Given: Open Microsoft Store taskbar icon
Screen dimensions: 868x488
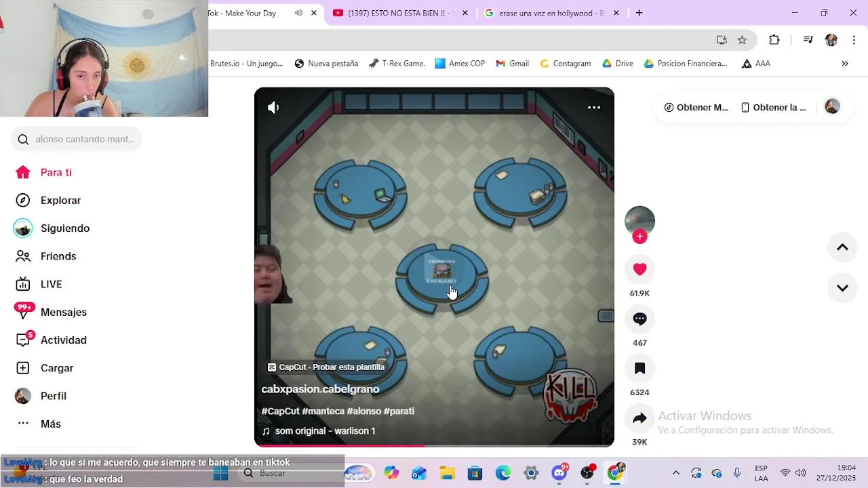Looking at the screenshot, I should pyautogui.click(x=475, y=473).
